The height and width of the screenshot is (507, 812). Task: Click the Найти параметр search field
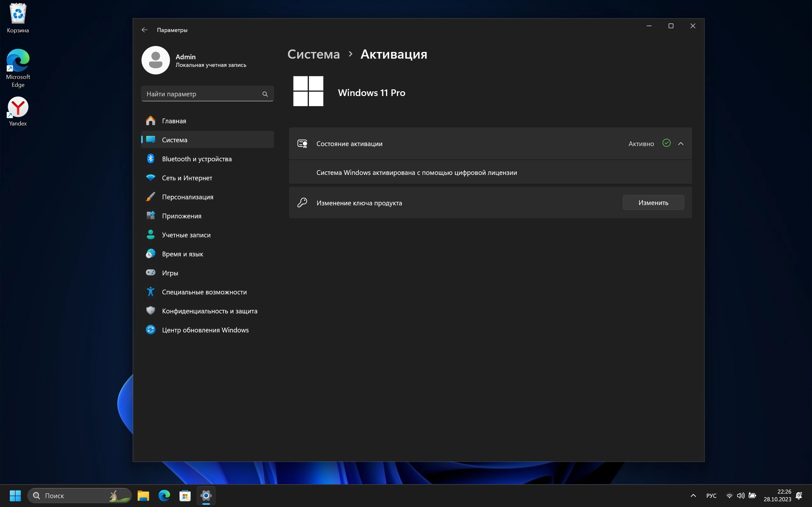[201, 94]
